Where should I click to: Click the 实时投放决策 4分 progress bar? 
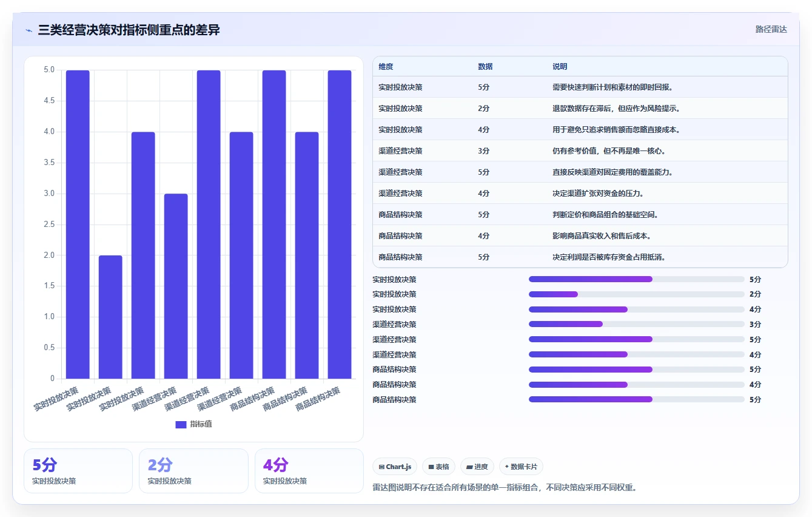(636, 309)
